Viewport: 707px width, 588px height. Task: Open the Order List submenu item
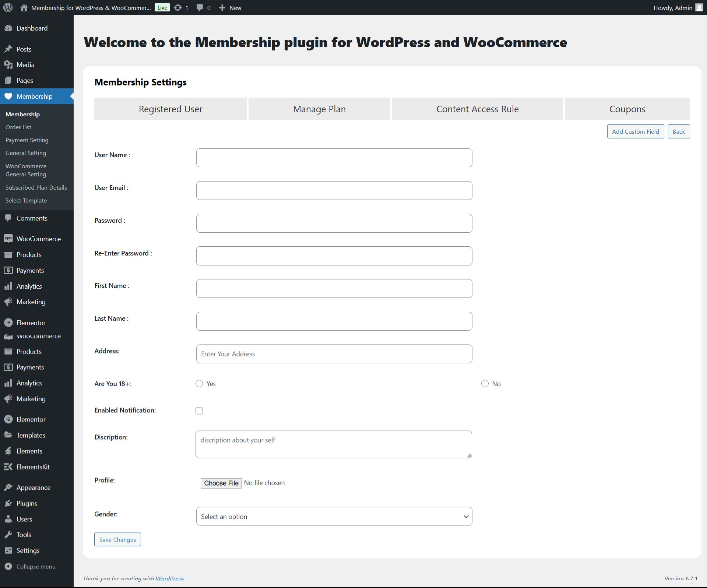coord(18,127)
